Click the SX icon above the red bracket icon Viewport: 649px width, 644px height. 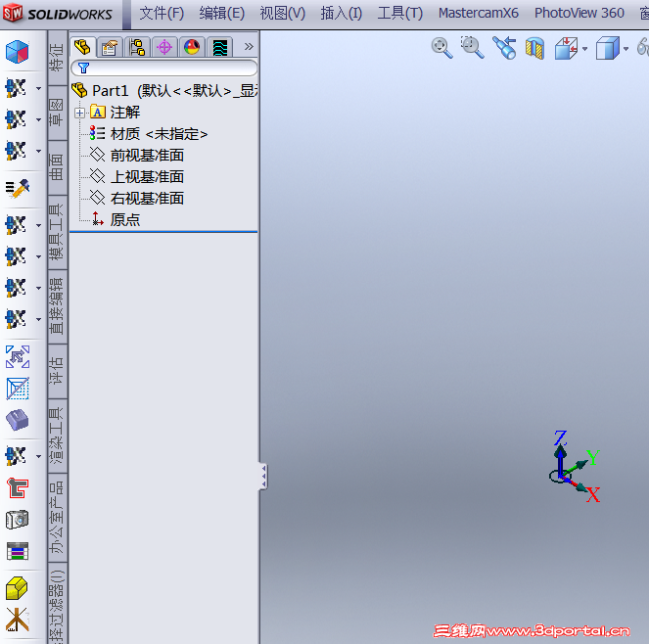[16, 456]
